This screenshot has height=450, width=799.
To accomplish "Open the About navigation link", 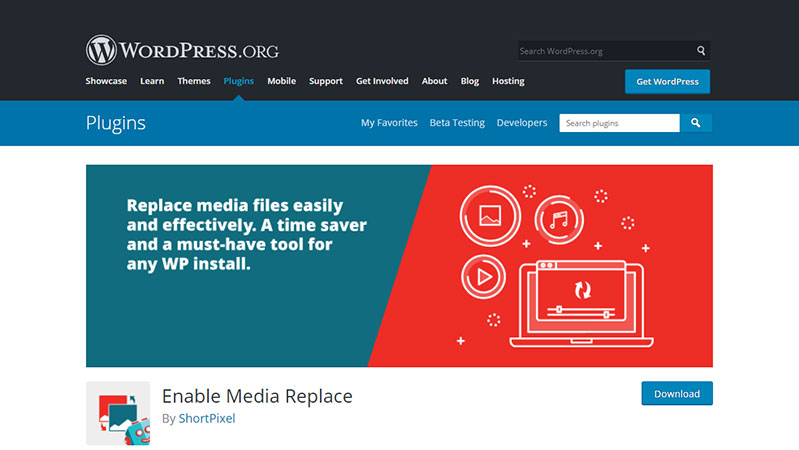I will (x=434, y=81).
